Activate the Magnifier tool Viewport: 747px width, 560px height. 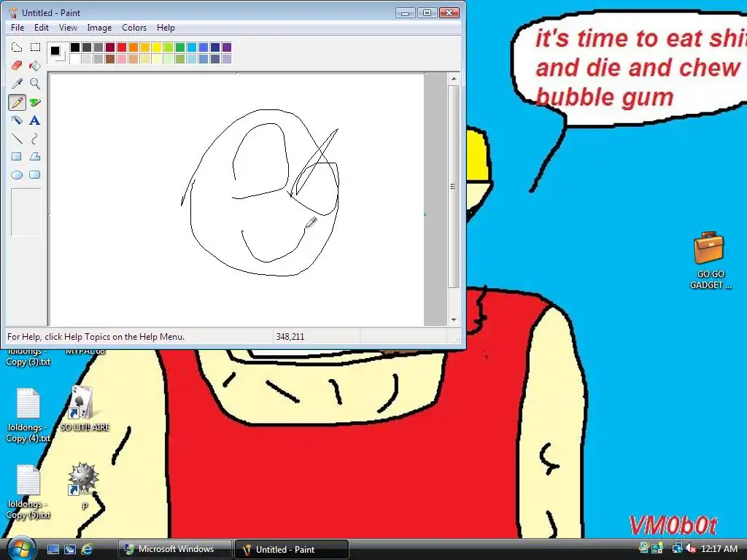coord(35,84)
